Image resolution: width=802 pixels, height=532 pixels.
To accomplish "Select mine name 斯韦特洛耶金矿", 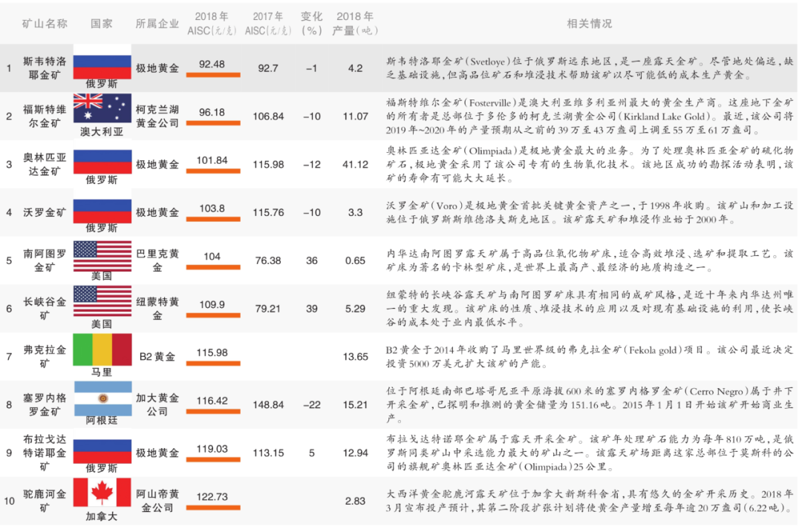I will (x=45, y=68).
